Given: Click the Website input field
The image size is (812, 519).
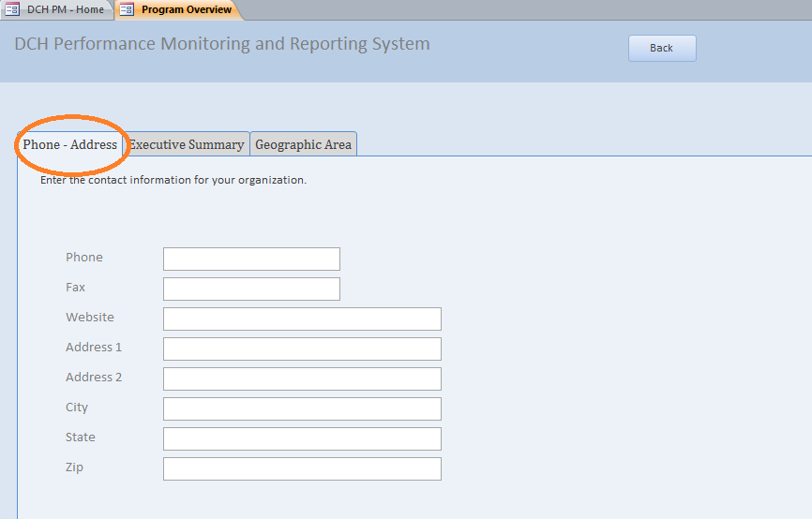Looking at the screenshot, I should pos(302,319).
